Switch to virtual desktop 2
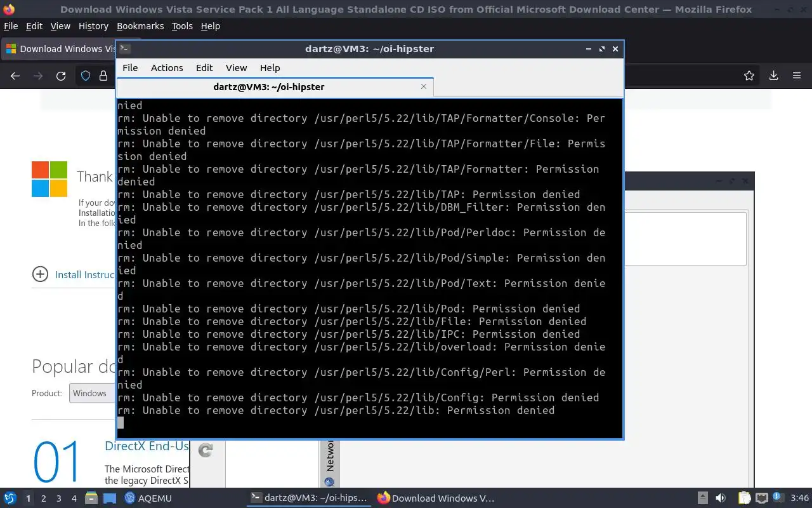The image size is (812, 508). tap(44, 498)
